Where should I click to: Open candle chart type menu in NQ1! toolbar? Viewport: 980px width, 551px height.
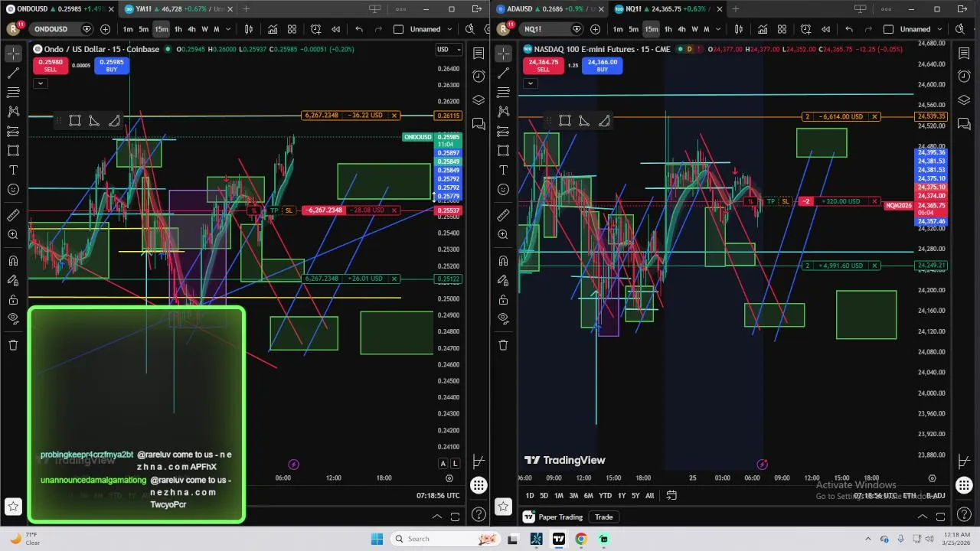pos(738,29)
